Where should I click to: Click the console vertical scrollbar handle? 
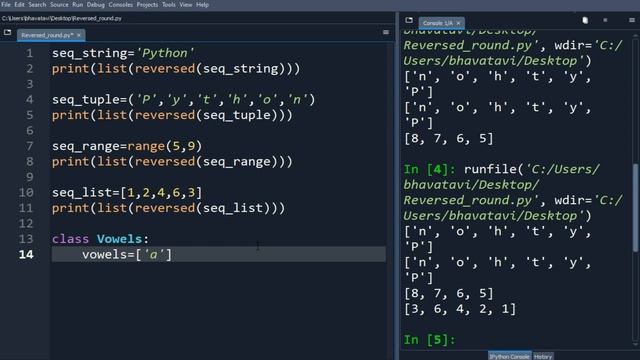636,208
